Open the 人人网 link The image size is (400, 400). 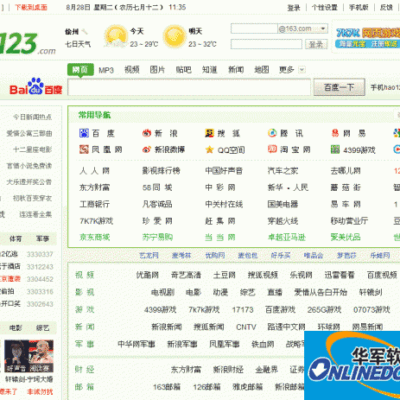(94, 171)
